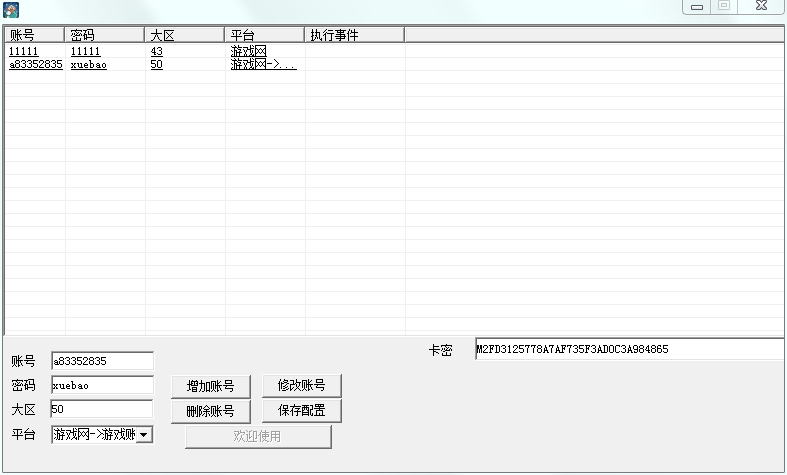Click password cell xuebao in list
Viewport: 787px width, 475px height.
point(89,64)
